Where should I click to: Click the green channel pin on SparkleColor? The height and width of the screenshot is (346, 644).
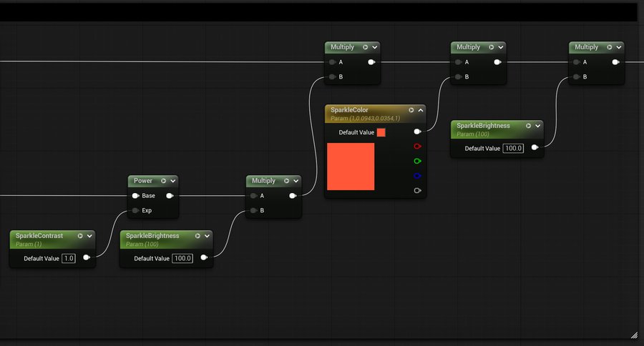point(417,162)
